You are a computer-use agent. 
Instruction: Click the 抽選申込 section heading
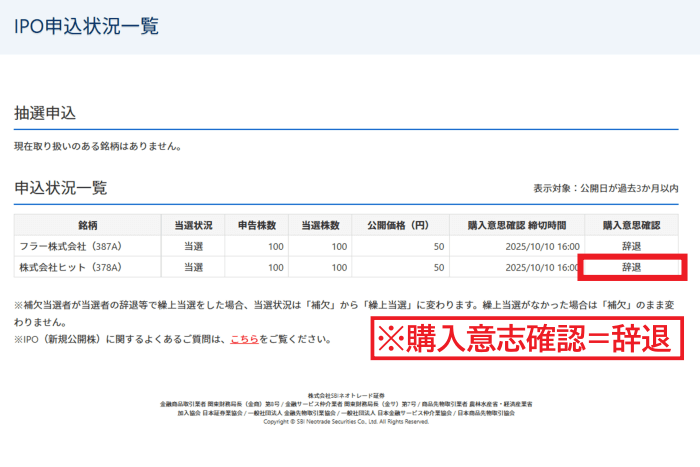point(45,113)
